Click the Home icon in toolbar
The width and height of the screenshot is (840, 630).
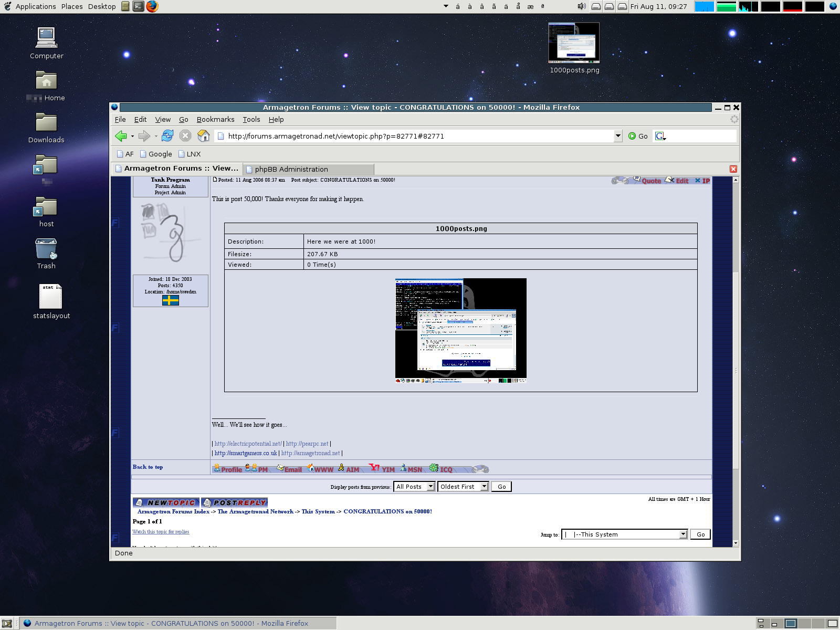[x=203, y=136]
